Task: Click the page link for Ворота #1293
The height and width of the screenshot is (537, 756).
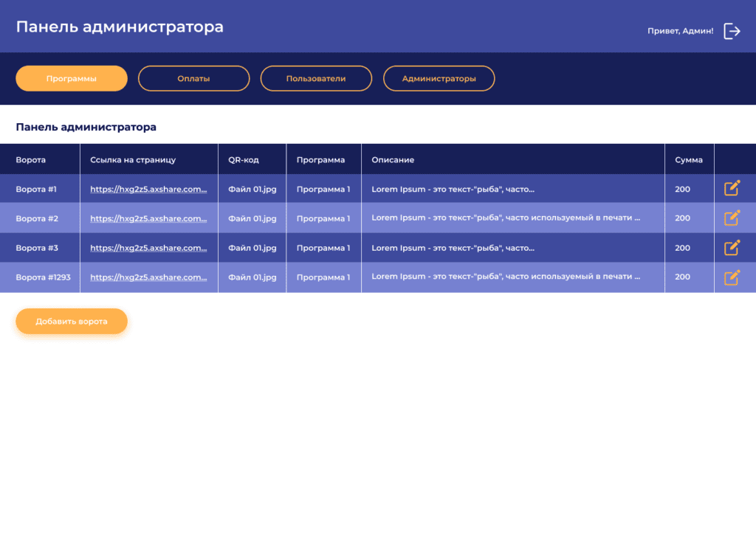Action: tap(148, 277)
